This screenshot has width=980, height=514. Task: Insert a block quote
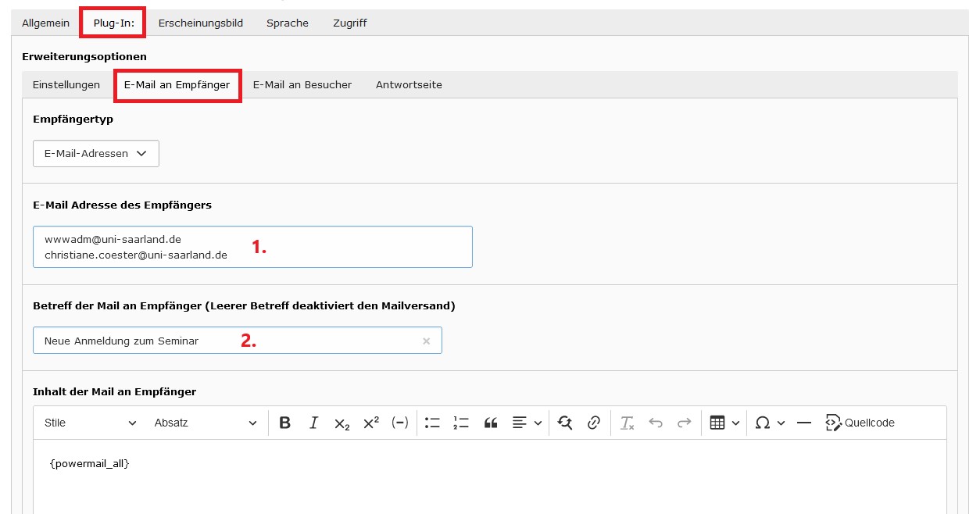click(491, 423)
